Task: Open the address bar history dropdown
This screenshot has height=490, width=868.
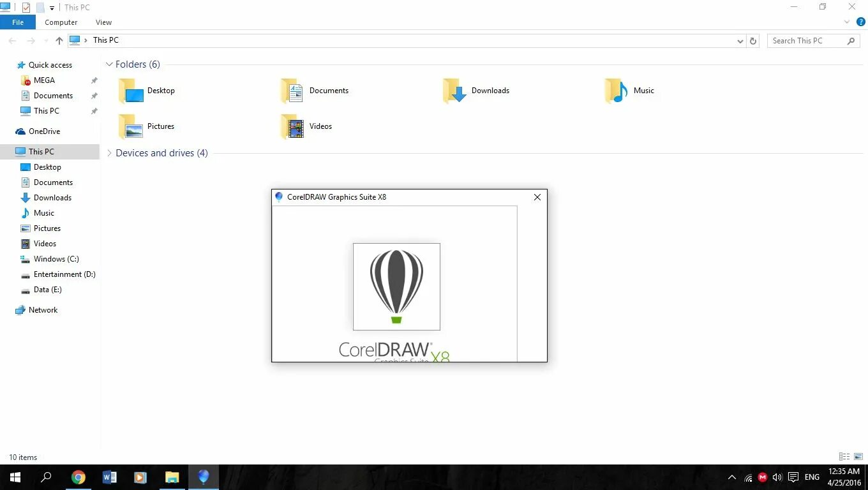Action: 740,41
